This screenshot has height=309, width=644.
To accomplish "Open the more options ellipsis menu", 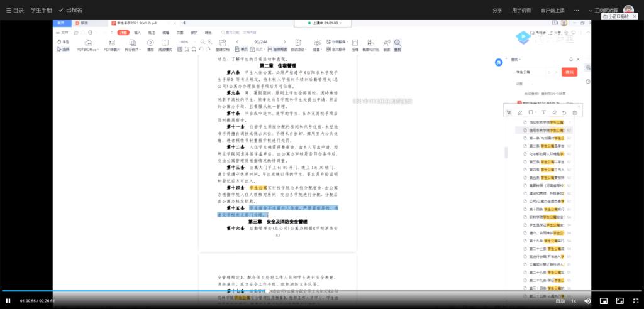I will point(575,10).
